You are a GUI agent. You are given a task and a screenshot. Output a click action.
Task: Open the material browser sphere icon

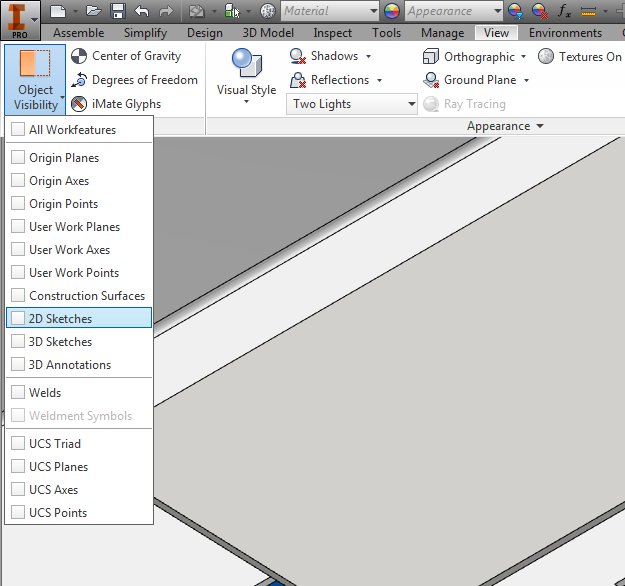pyautogui.click(x=268, y=11)
